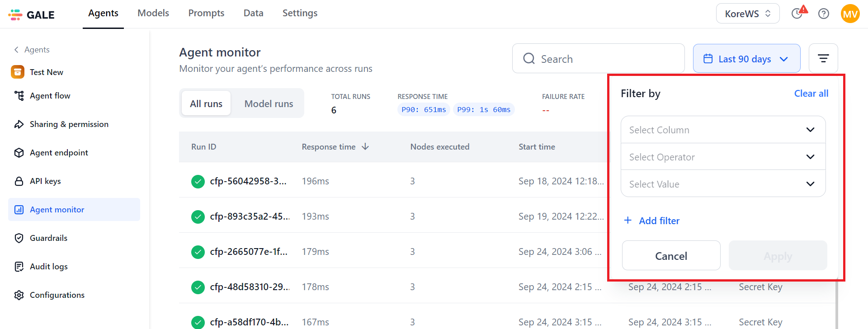Expand the Select Value dropdown
868x329 pixels.
[723, 184]
